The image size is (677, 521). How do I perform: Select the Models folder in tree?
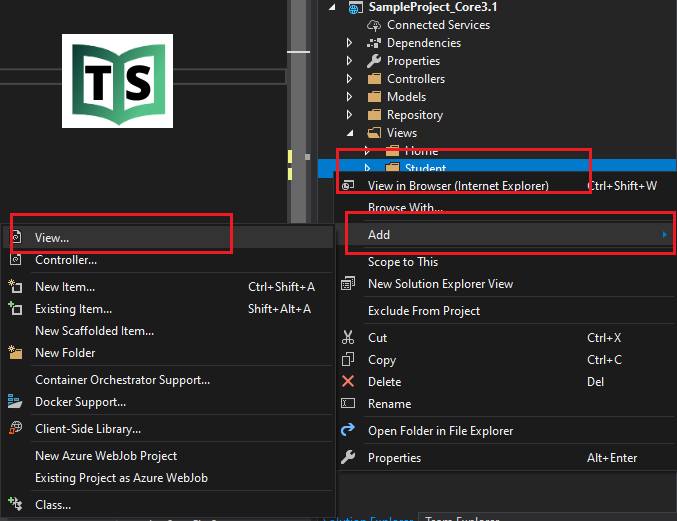click(406, 97)
